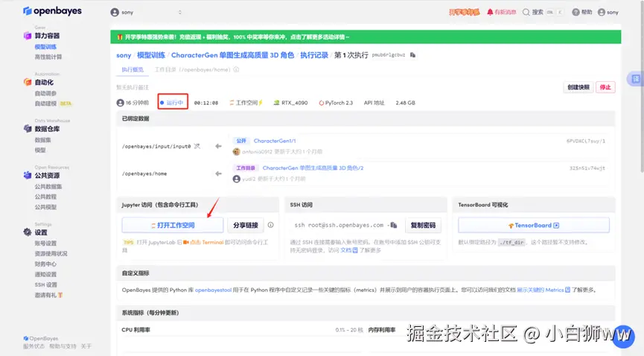This screenshot has height=356, width=644.
Task: Click the 公共资源 sidebar icon
Action: click(x=28, y=176)
